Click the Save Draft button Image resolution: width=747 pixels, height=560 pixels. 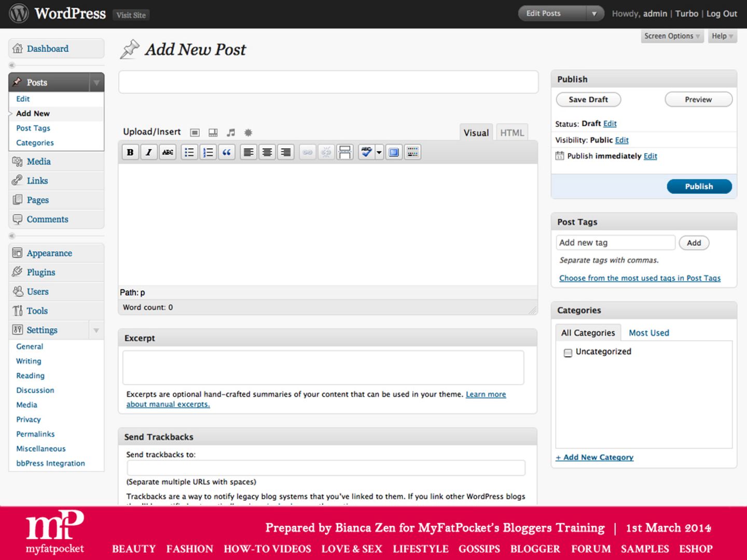pyautogui.click(x=588, y=100)
